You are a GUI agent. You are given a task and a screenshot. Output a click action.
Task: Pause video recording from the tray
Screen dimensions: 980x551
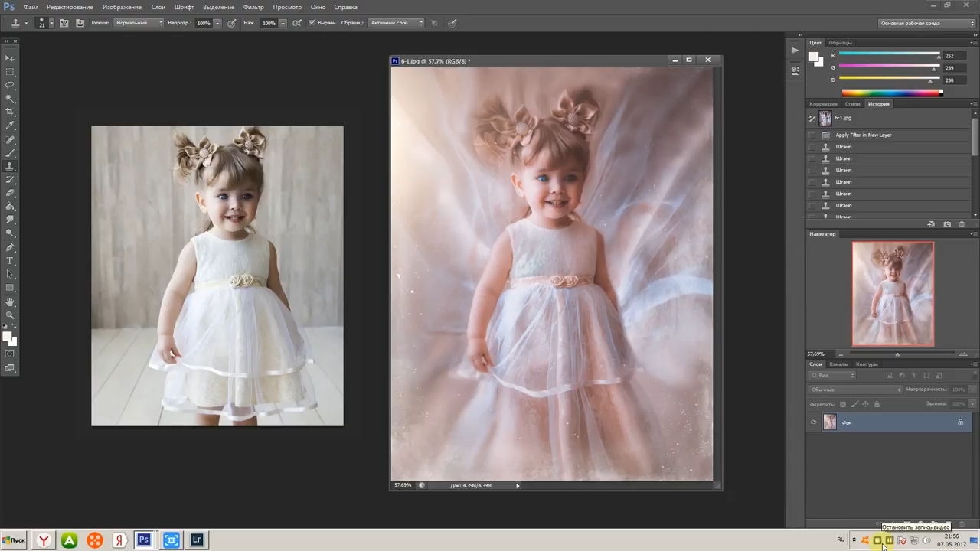(x=889, y=540)
